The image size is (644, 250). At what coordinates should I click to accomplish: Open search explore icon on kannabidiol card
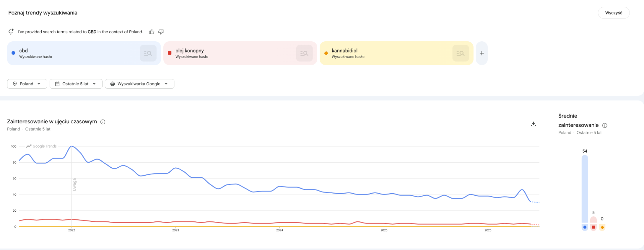(x=461, y=53)
